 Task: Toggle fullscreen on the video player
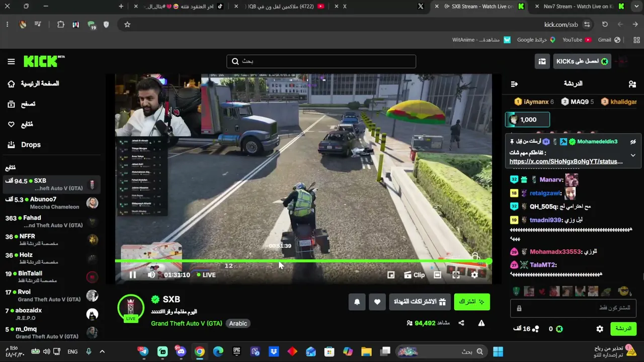(x=456, y=275)
